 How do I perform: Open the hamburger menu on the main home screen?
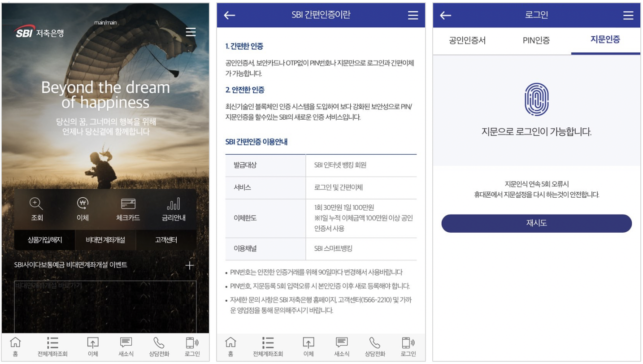point(191,32)
